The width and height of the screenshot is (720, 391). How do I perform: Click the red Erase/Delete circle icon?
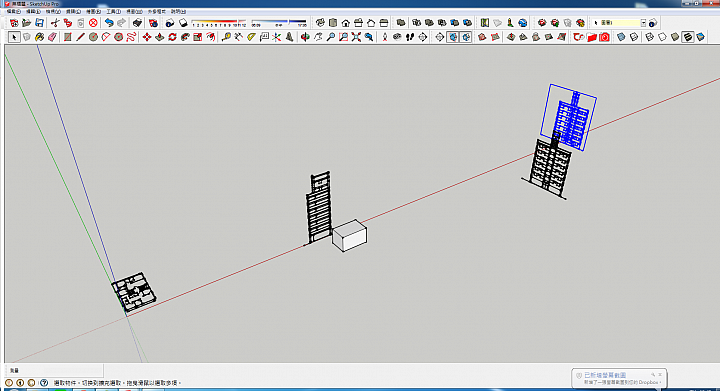tap(93, 22)
